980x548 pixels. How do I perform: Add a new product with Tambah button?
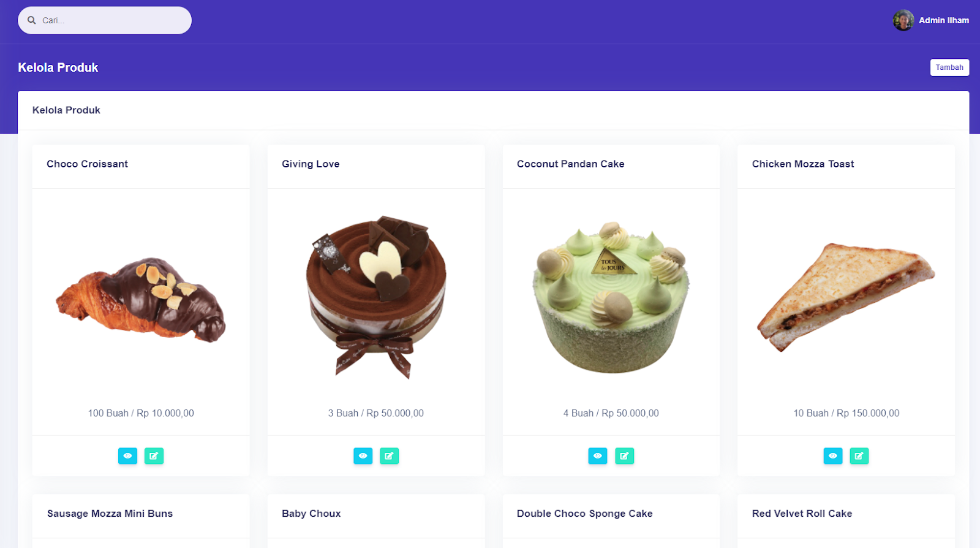[949, 67]
